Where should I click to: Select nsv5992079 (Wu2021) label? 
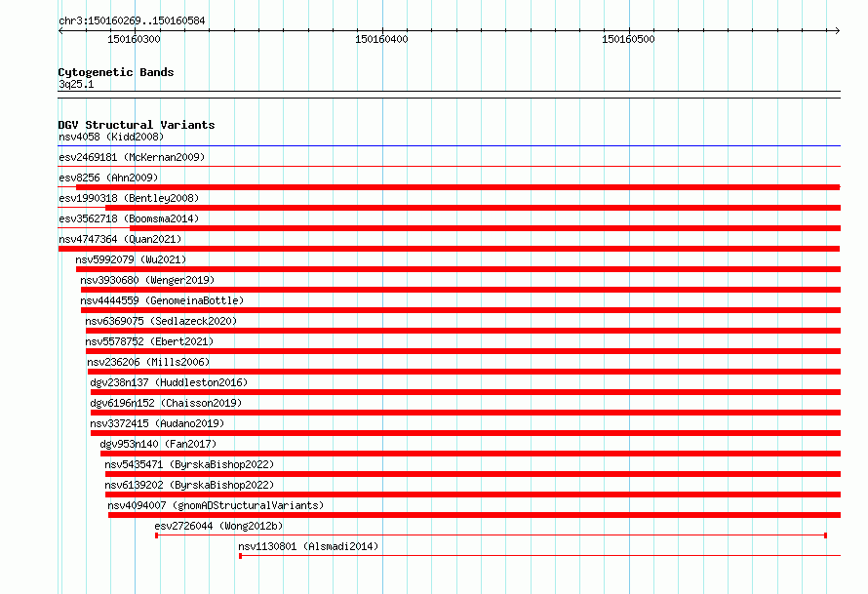(x=132, y=259)
